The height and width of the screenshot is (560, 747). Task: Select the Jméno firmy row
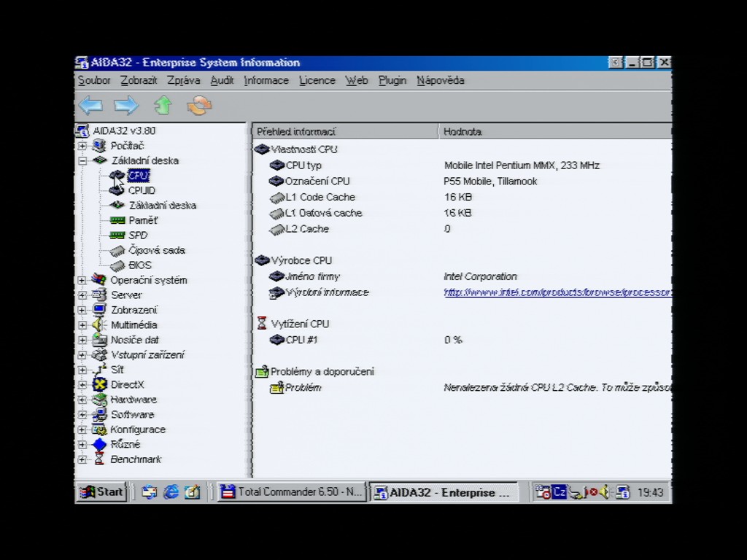[x=462, y=276]
